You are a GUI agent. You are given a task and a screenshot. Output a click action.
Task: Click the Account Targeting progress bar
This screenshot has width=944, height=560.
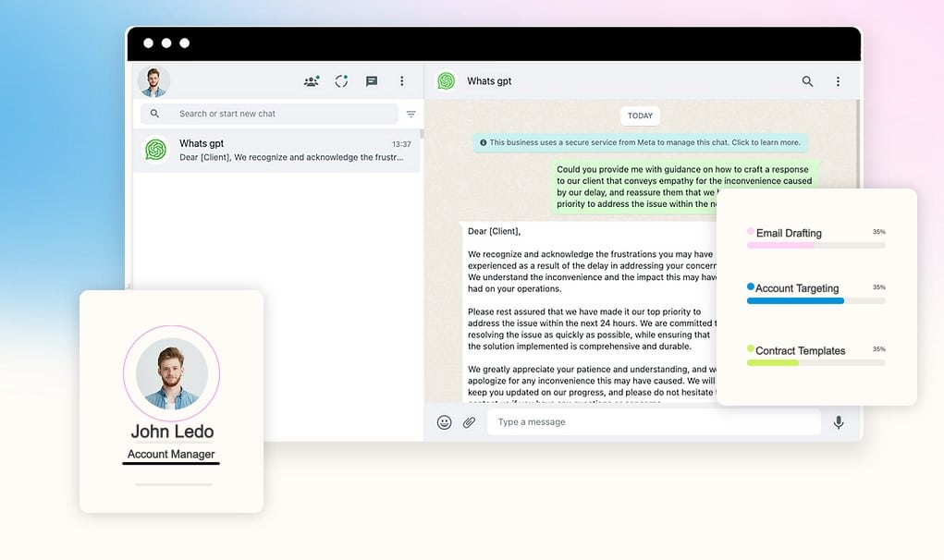pyautogui.click(x=815, y=300)
